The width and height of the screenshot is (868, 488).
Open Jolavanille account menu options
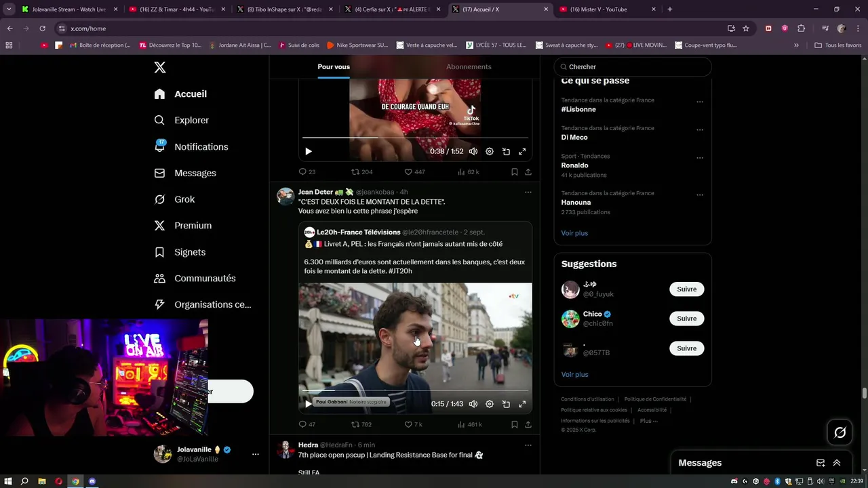(x=255, y=454)
